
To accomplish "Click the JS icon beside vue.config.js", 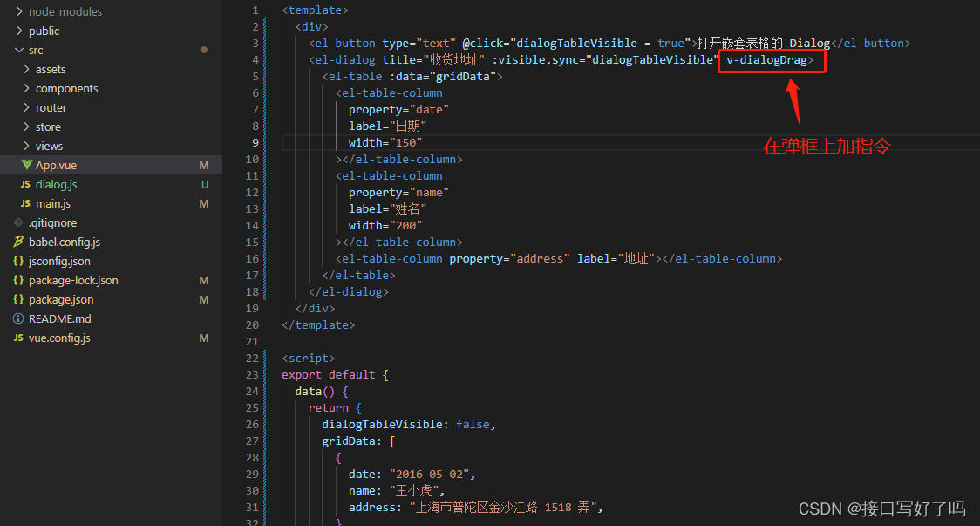I will pos(19,338).
